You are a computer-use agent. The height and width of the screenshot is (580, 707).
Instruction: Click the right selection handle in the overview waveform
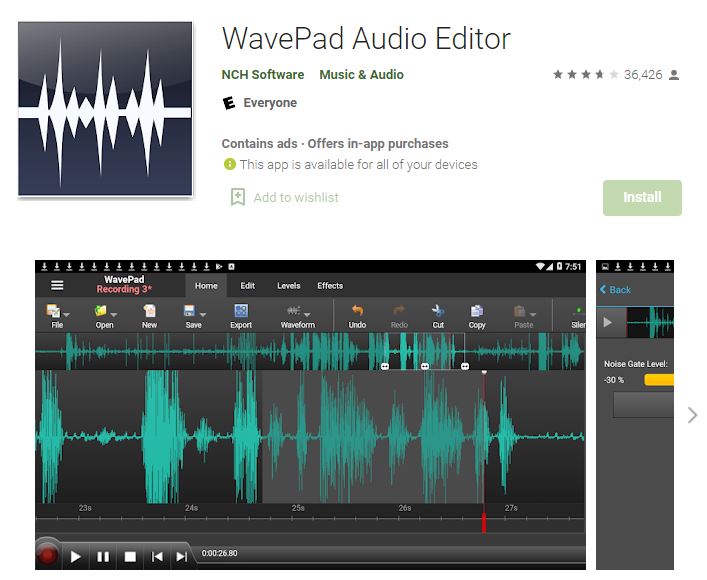click(465, 366)
